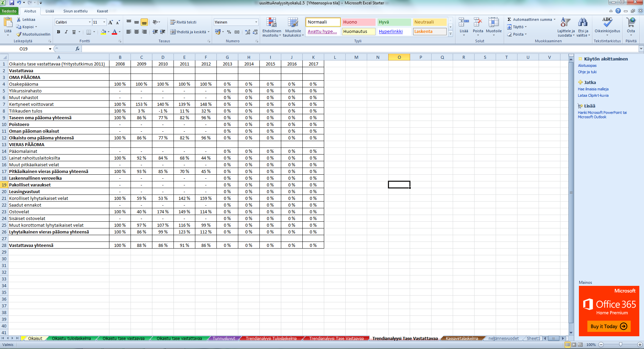Image resolution: width=644 pixels, height=349 pixels.
Task: Align cell text left
Action: 129,32
